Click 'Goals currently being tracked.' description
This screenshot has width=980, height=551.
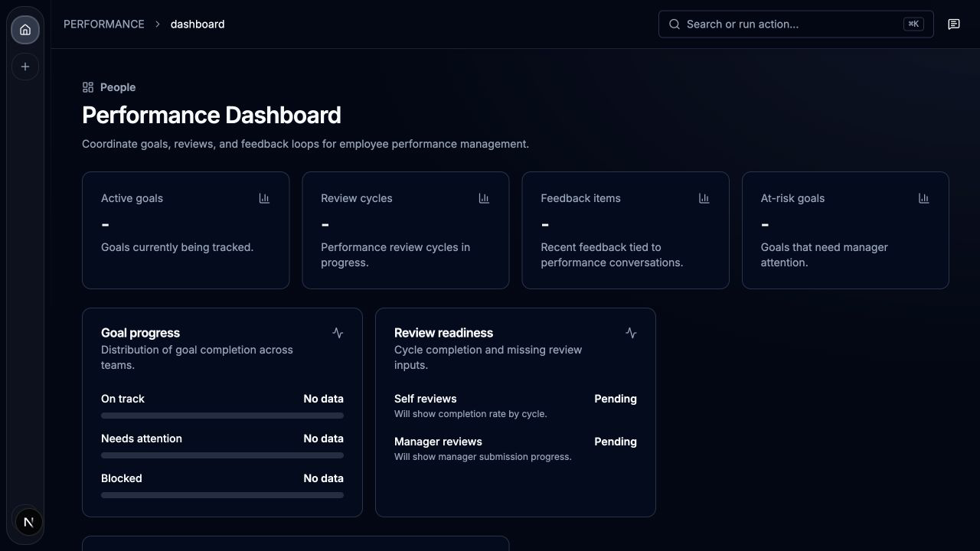177,247
